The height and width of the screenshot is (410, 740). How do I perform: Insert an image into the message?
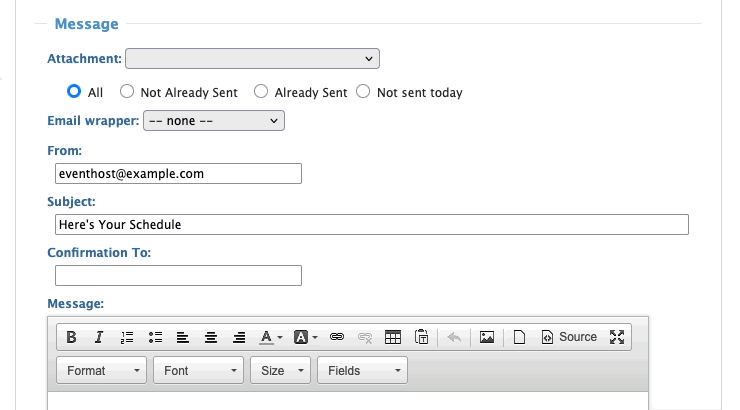pyautogui.click(x=487, y=337)
